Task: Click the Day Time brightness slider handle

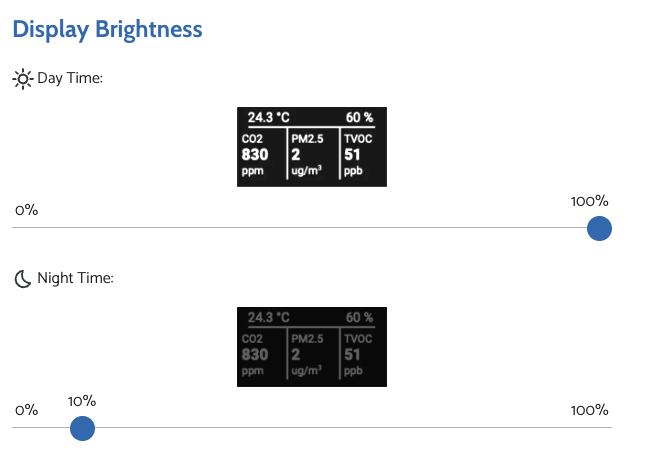Action: (x=599, y=228)
